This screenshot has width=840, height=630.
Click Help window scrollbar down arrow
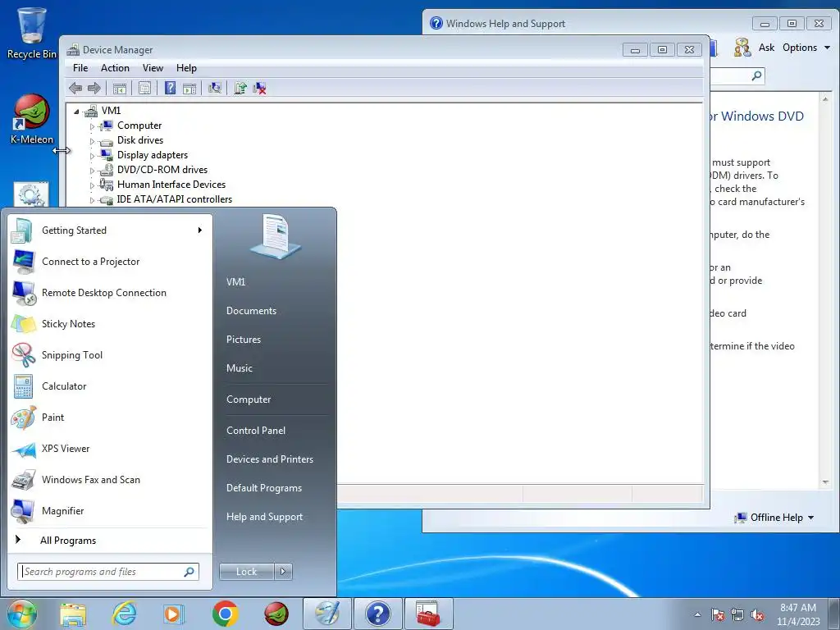click(x=825, y=482)
